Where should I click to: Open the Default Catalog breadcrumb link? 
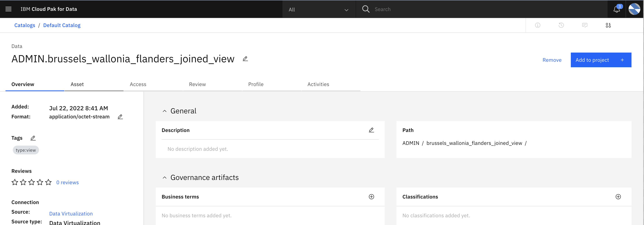pyautogui.click(x=62, y=25)
